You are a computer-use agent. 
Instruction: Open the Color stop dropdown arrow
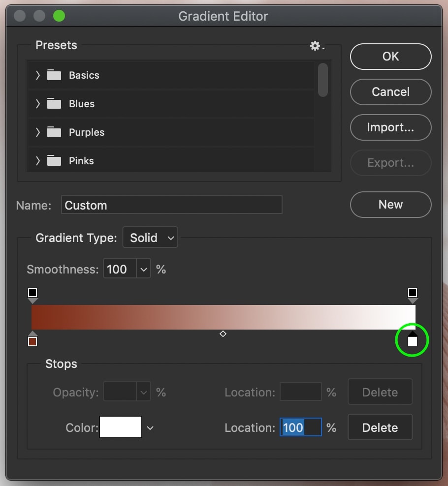pyautogui.click(x=150, y=428)
